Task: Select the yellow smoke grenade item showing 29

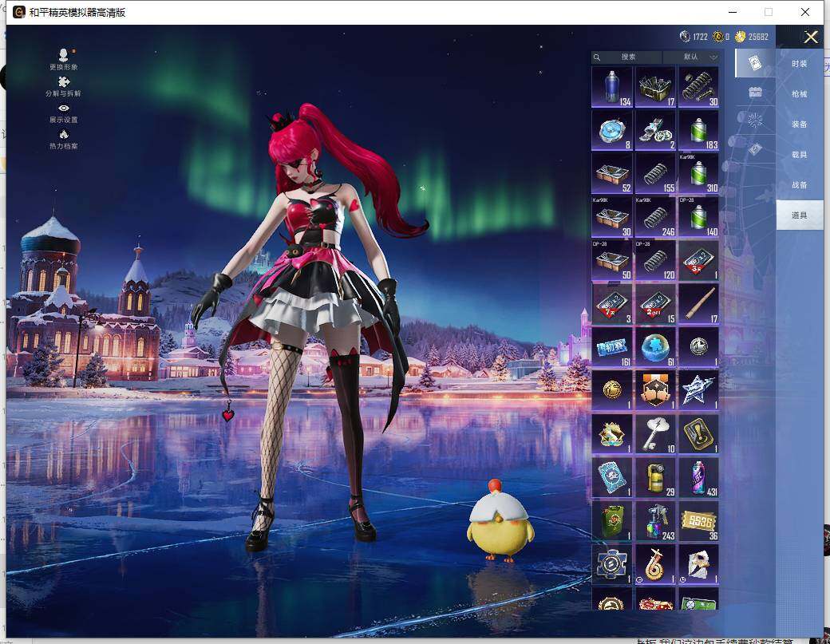Action: pyautogui.click(x=655, y=477)
